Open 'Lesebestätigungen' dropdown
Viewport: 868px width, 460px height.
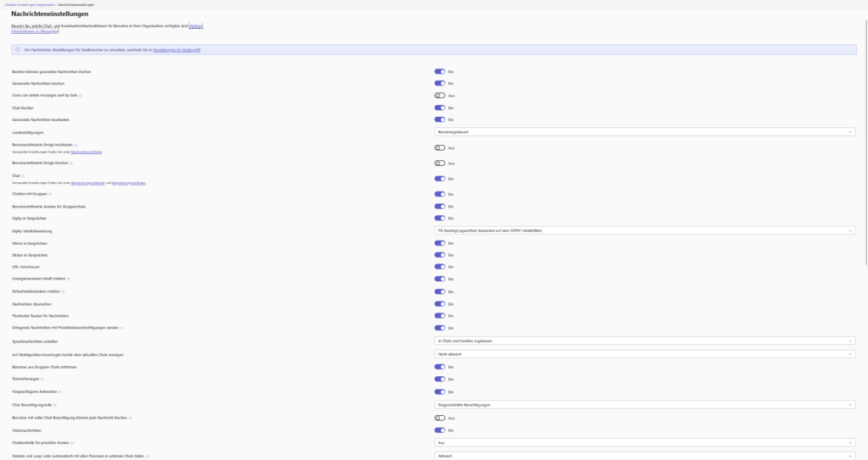coord(643,132)
